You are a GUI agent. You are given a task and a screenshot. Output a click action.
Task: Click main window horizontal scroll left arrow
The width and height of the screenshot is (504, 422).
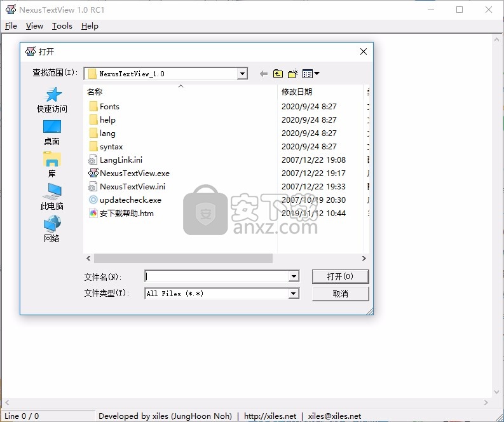(7, 403)
